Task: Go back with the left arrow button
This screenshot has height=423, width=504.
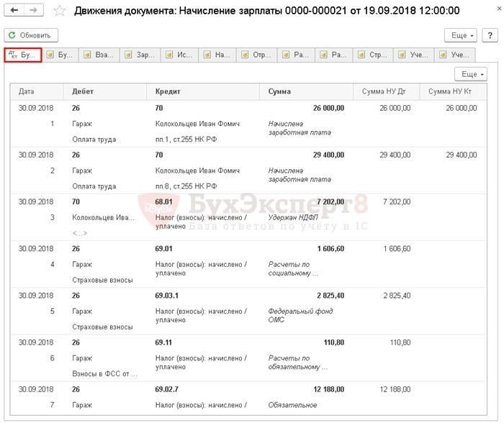Action: pyautogui.click(x=14, y=10)
